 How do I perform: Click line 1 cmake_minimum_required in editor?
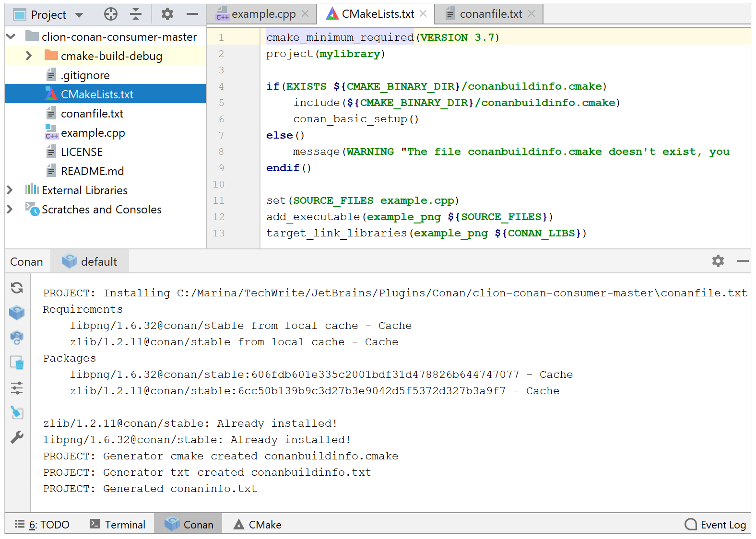click(x=340, y=37)
